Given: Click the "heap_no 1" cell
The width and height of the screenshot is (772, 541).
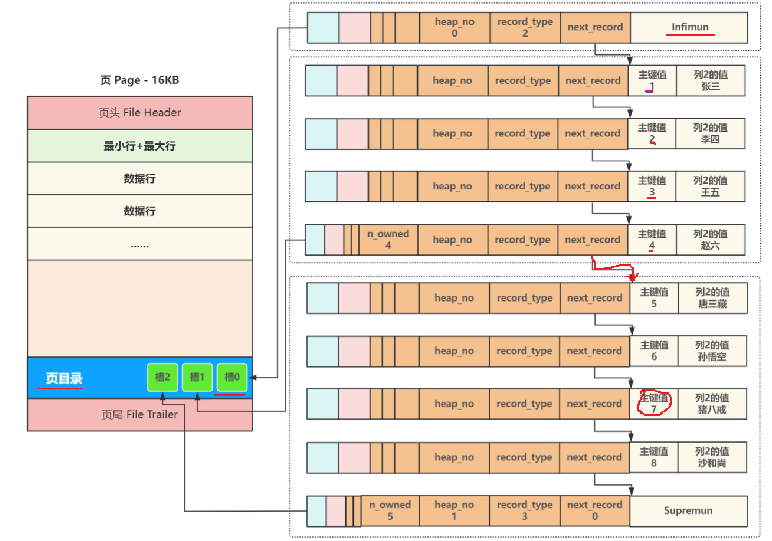Looking at the screenshot, I should 454,510.
